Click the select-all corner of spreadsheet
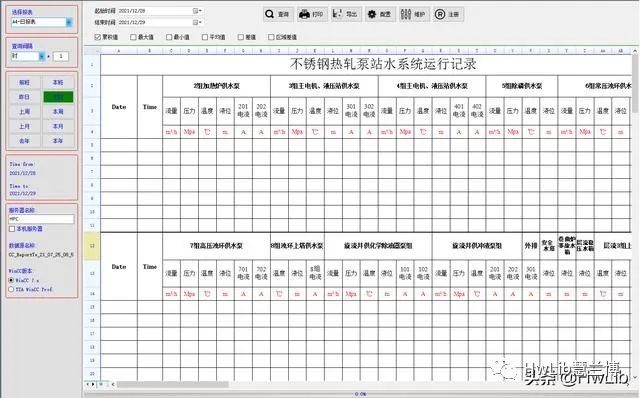The image size is (640, 398). [x=92, y=51]
